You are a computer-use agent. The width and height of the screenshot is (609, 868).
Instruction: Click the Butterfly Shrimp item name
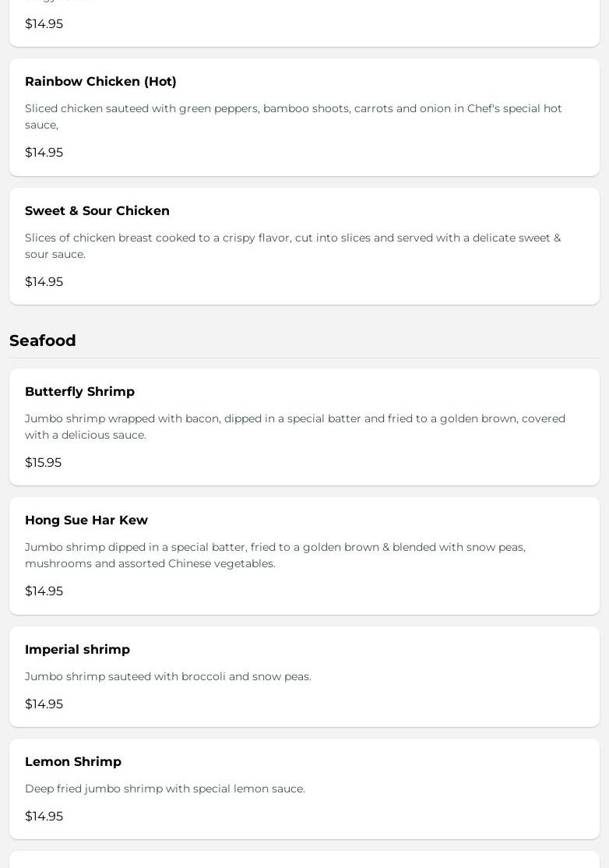79,392
